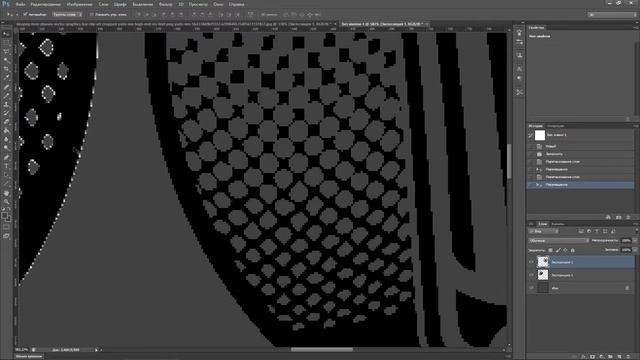Open the Справка menu
This screenshot has height=360, width=640.
click(x=236, y=4)
